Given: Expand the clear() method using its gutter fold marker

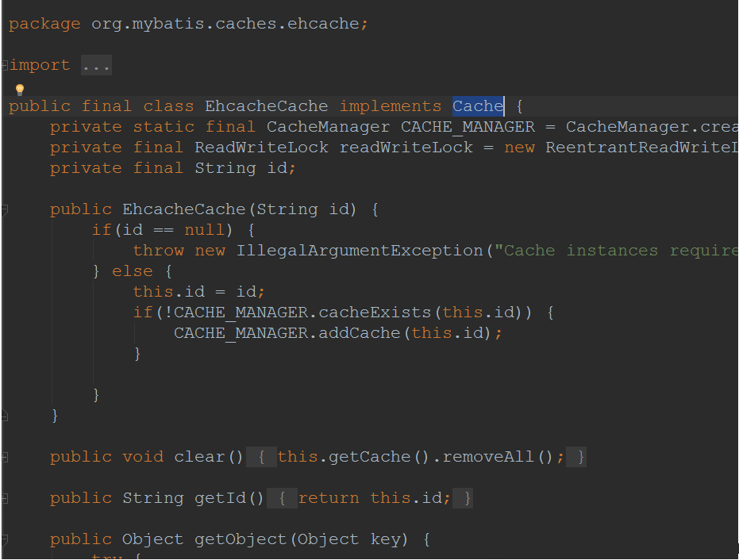Looking at the screenshot, I should click(x=5, y=457).
